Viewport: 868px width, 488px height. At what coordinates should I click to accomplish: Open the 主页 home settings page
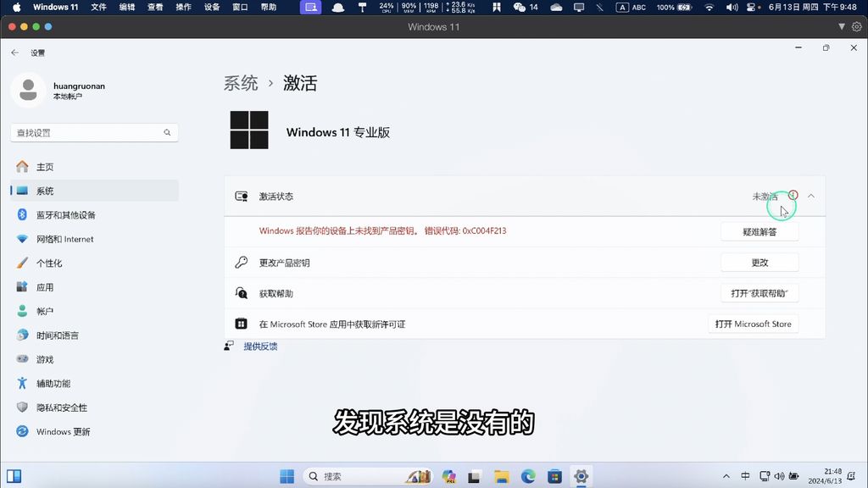94,167
